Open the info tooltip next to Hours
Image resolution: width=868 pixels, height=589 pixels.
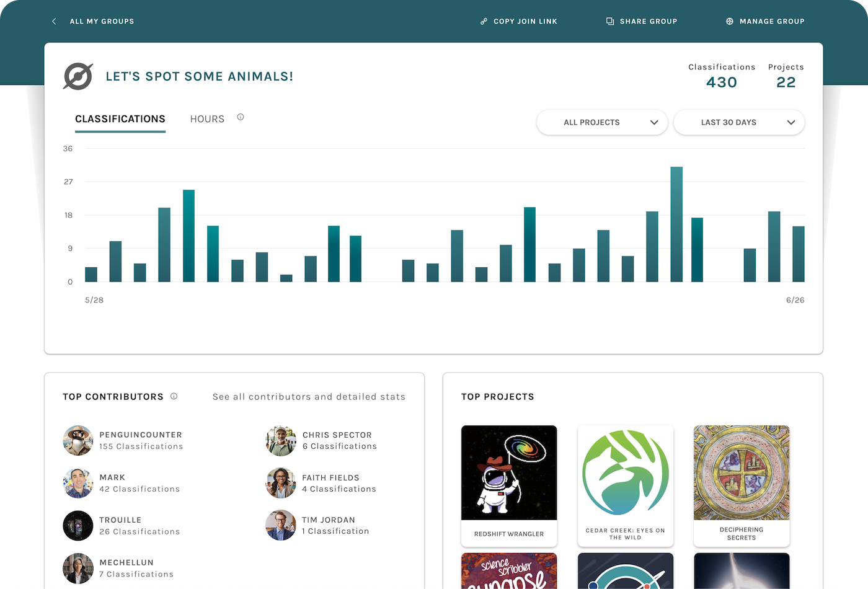coord(240,117)
